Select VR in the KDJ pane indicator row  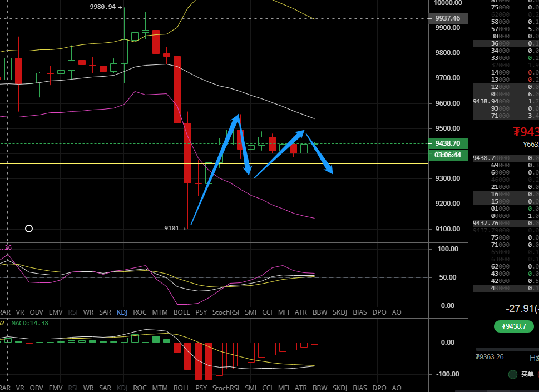(20, 312)
